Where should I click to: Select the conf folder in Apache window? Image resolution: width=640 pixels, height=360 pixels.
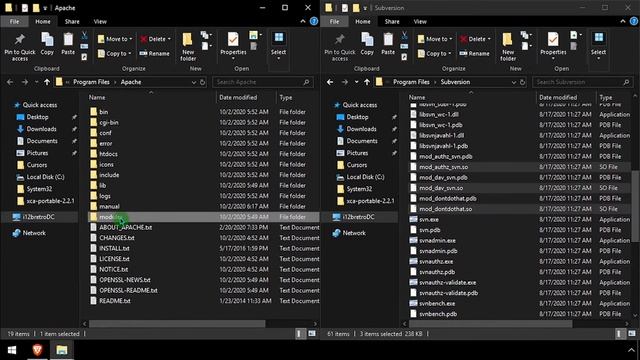click(105, 133)
